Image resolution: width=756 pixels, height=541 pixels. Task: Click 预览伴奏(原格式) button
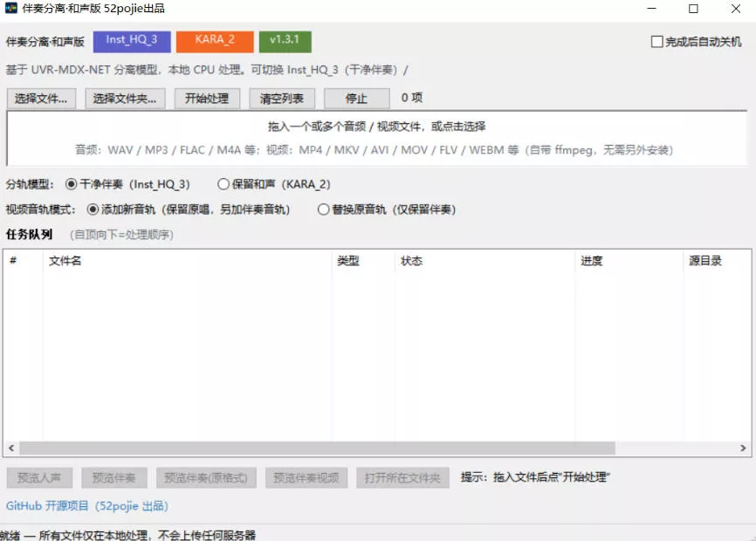point(206,478)
